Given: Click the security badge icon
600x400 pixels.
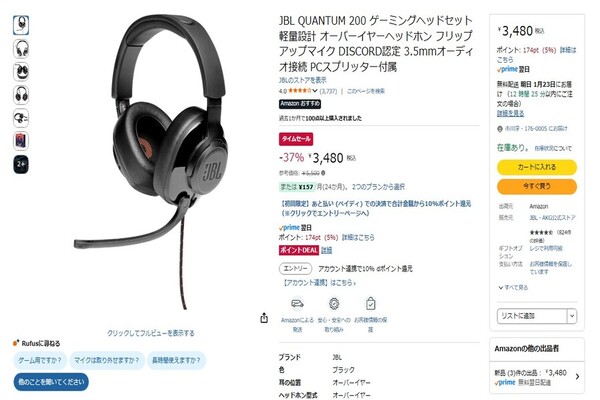Looking at the screenshot, I should tap(334, 304).
